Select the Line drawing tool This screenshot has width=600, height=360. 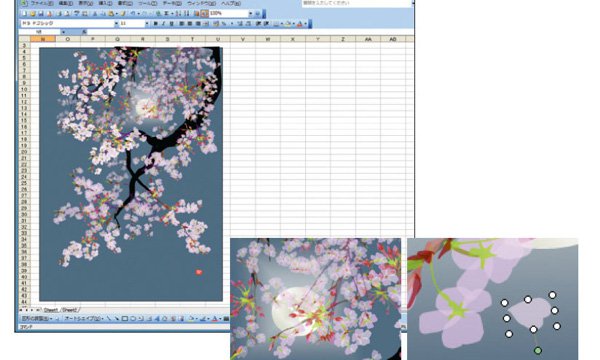coord(109,318)
